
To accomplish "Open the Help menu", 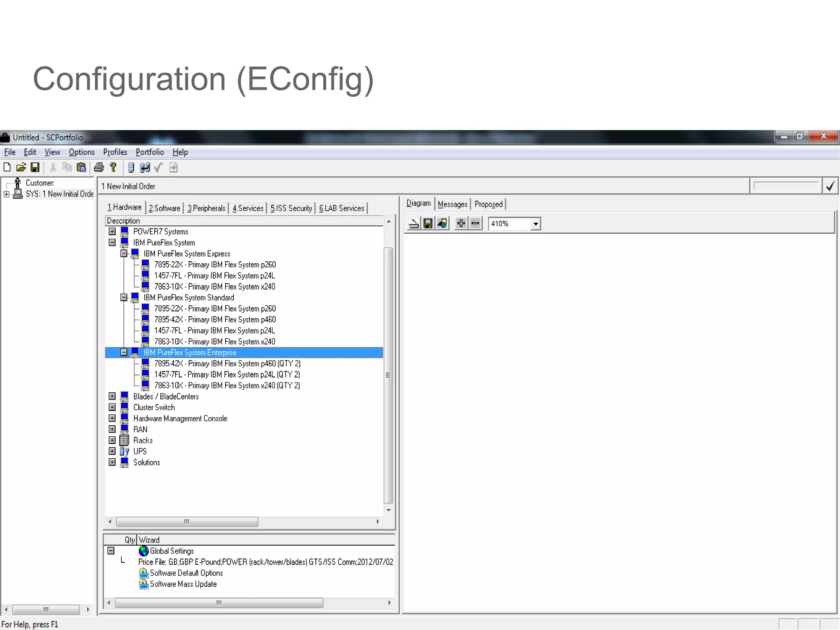I will click(x=180, y=152).
